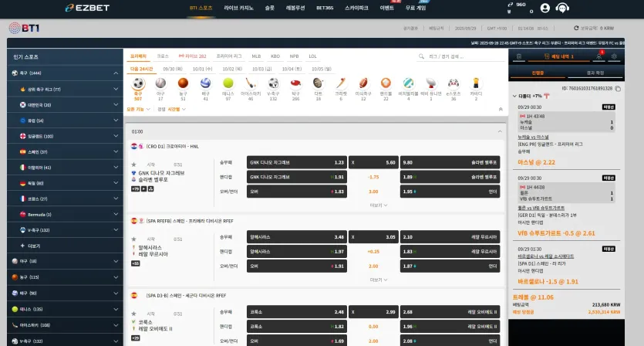The height and width of the screenshot is (346, 644).
Task: Collapse the soccer (1444) sidebar category
Action: pos(116,73)
